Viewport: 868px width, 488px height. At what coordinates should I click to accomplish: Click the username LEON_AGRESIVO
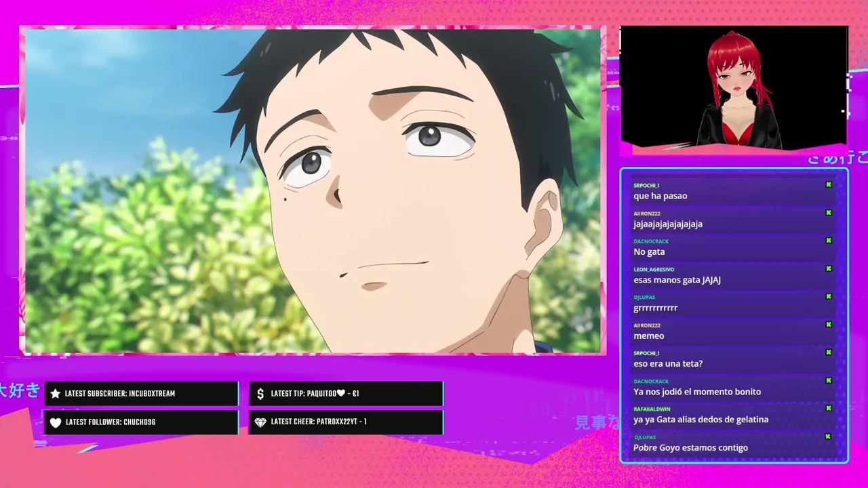pyautogui.click(x=654, y=269)
